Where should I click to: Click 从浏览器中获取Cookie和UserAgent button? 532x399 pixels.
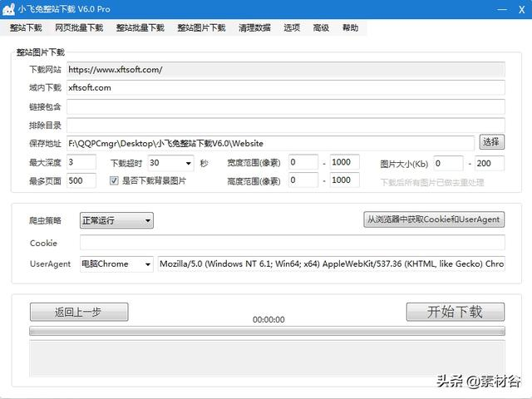coord(434,219)
